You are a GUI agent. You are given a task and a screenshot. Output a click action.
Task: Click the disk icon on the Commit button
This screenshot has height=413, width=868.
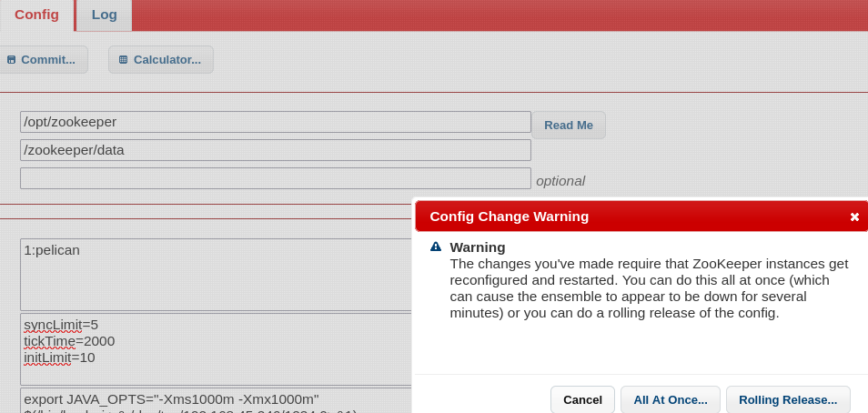pyautogui.click(x=11, y=60)
